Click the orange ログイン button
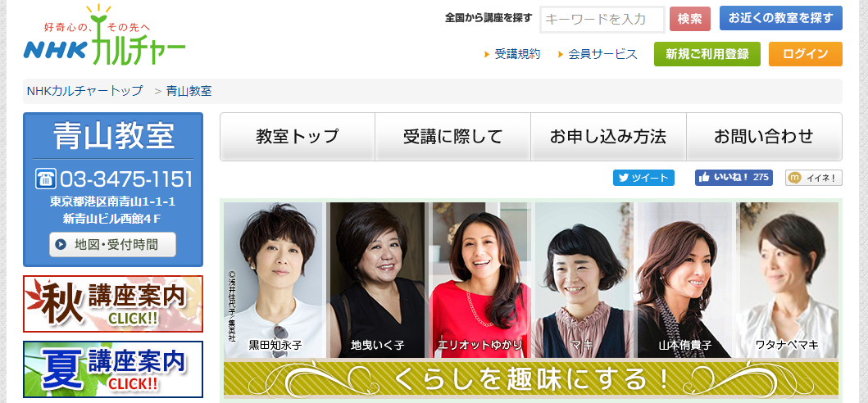Viewport: 868px width, 403px height. [806, 54]
